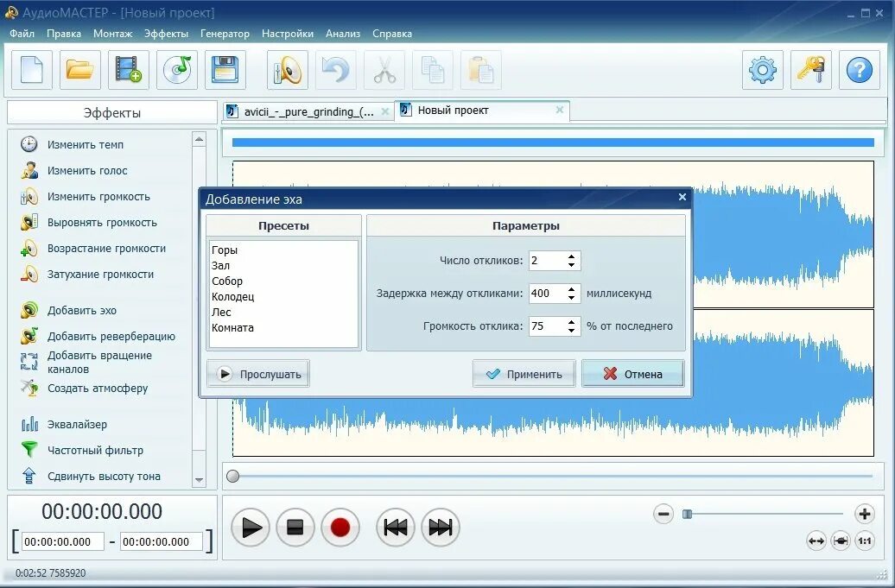895x588 pixels.
Task: Select the Собор preset
Action: coord(226,281)
